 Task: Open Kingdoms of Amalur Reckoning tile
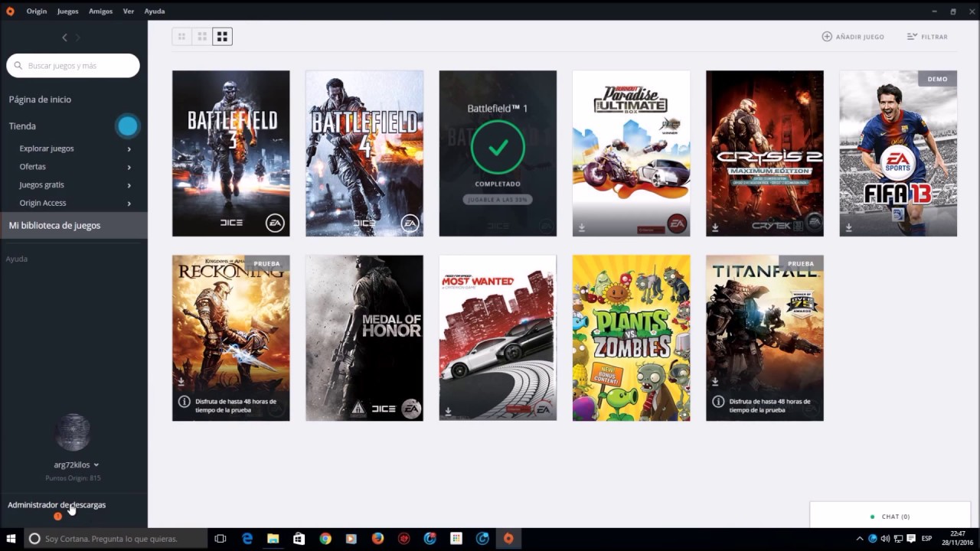click(x=231, y=337)
